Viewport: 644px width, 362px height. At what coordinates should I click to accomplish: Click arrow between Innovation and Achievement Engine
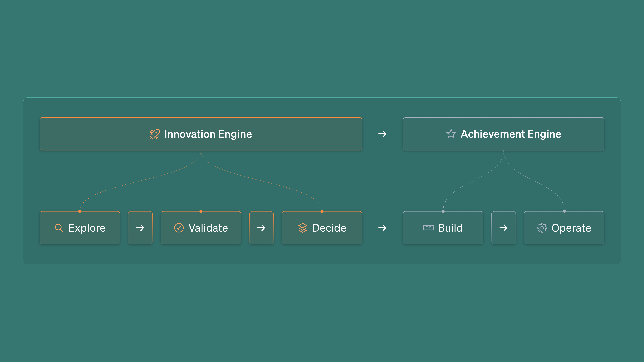point(382,134)
